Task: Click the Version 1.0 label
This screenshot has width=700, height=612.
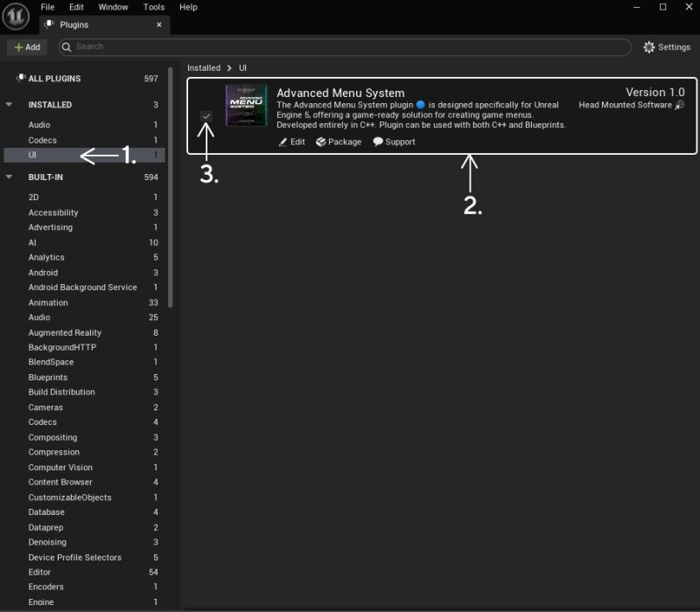Action: pos(654,93)
